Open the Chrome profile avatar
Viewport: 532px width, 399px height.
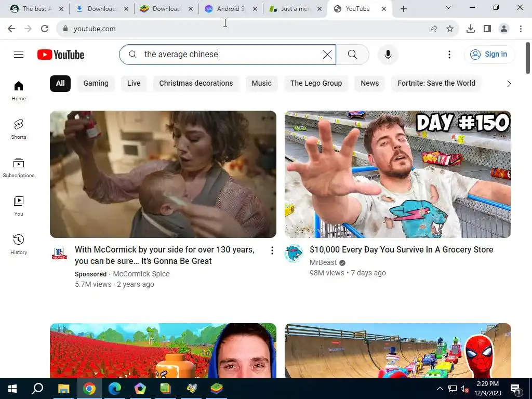[504, 29]
